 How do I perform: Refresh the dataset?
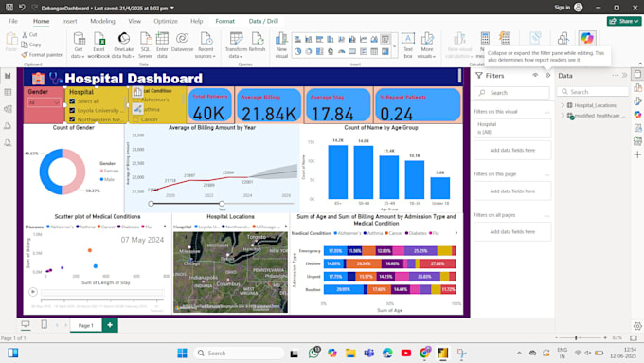coord(257,42)
